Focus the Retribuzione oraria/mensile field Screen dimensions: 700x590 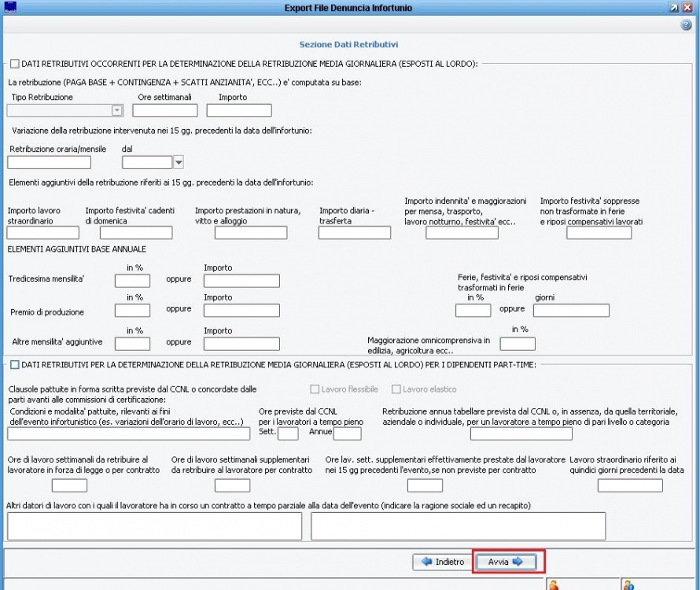pos(49,163)
